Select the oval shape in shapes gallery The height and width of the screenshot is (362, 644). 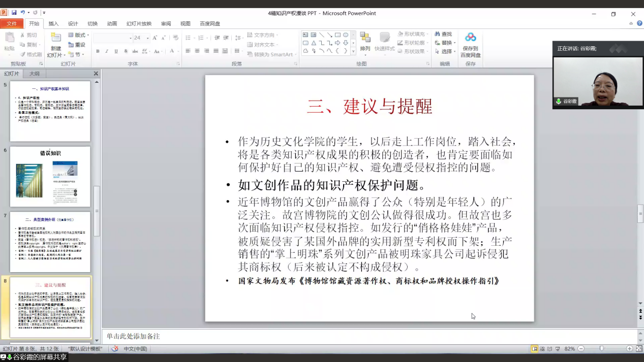coord(346,35)
